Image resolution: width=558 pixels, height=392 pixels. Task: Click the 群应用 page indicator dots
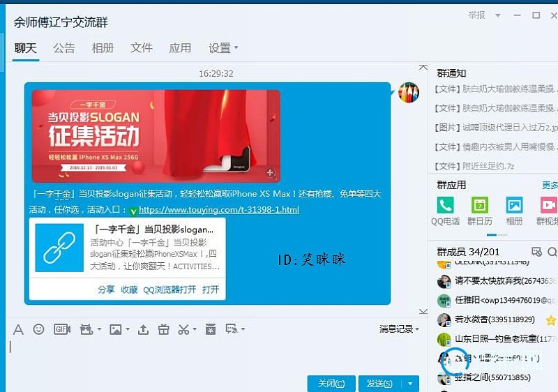(497, 235)
